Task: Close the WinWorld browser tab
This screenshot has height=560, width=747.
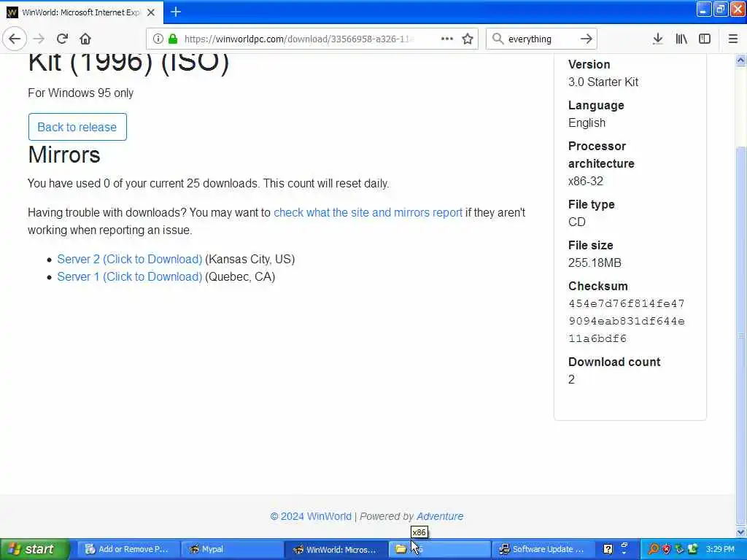Action: click(151, 12)
